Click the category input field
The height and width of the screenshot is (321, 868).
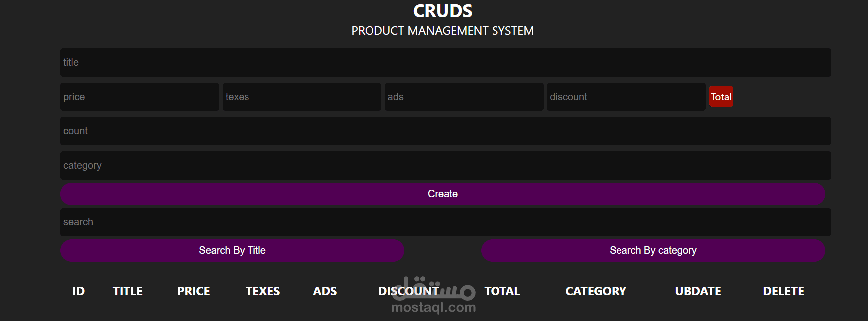445,165
